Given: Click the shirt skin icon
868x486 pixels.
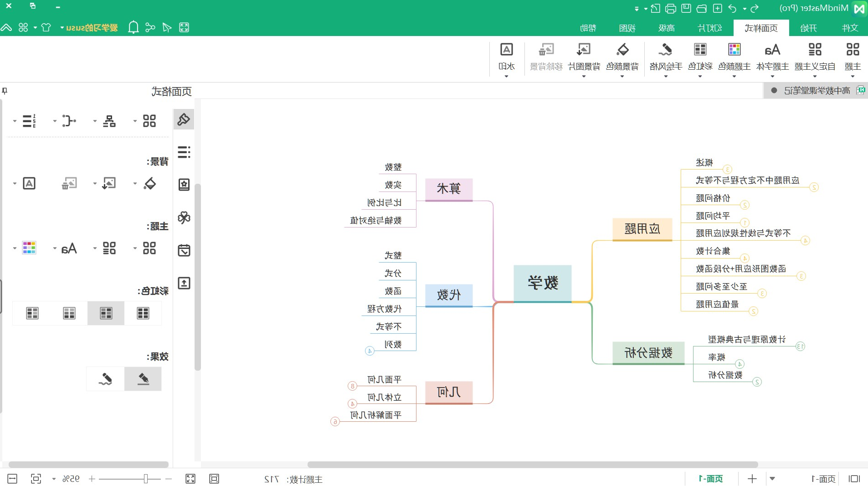Looking at the screenshot, I should coord(46,27).
